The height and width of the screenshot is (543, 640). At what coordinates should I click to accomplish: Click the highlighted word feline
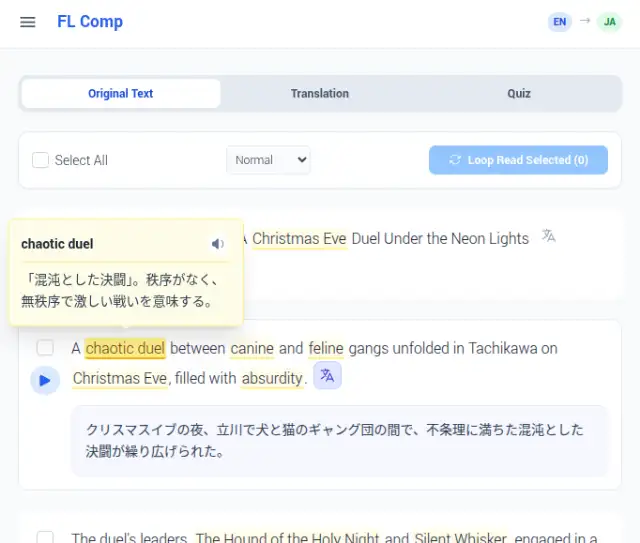(326, 349)
